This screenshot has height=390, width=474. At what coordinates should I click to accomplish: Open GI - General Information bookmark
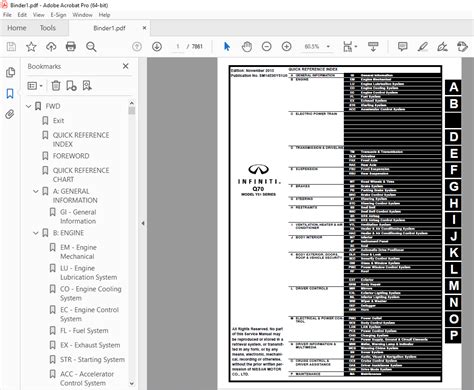pyautogui.click(x=78, y=217)
